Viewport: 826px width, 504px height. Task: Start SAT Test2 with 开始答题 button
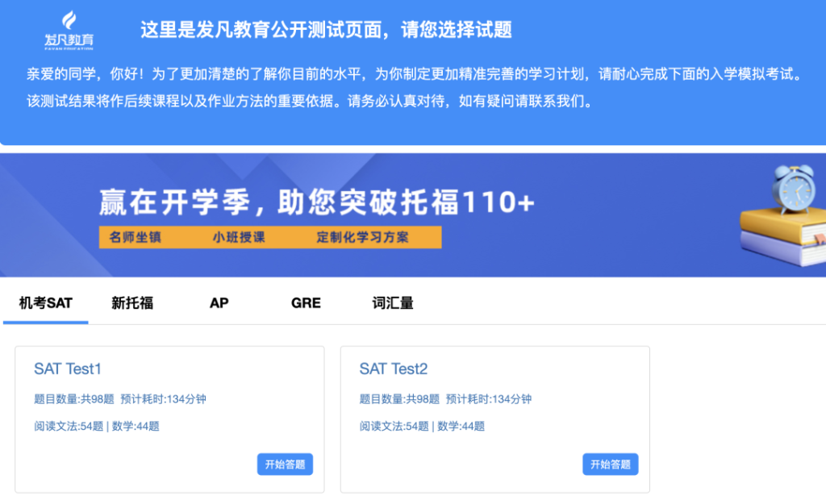click(611, 464)
